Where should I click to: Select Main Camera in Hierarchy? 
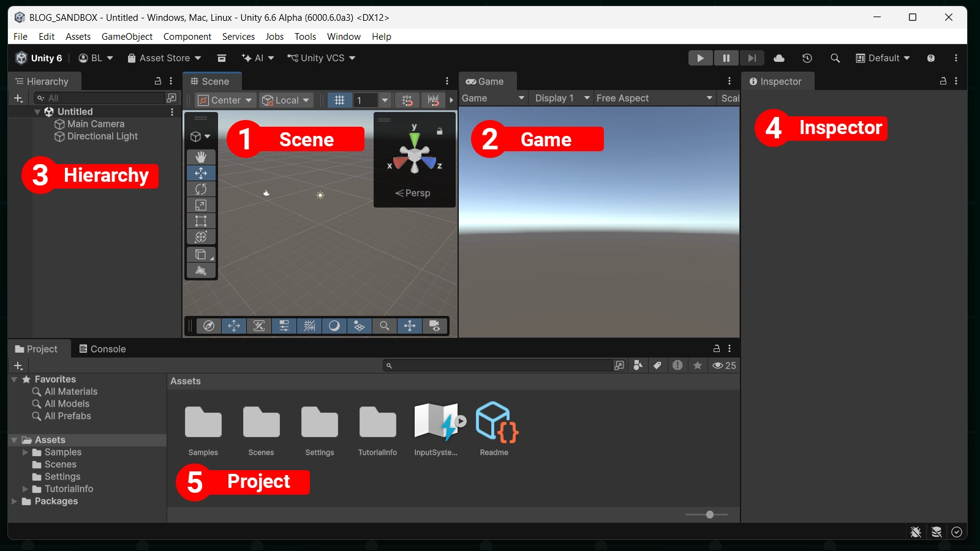pos(89,124)
